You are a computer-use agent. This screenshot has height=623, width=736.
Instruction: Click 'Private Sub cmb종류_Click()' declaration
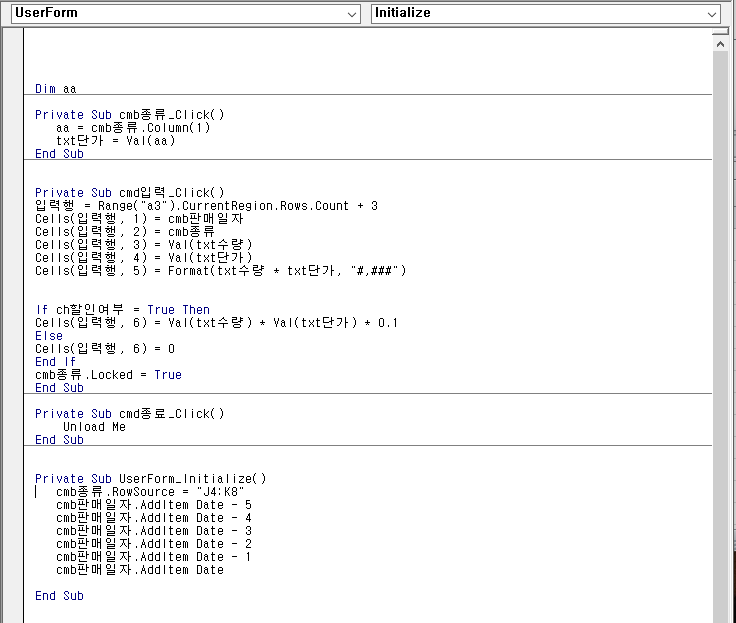130,115
